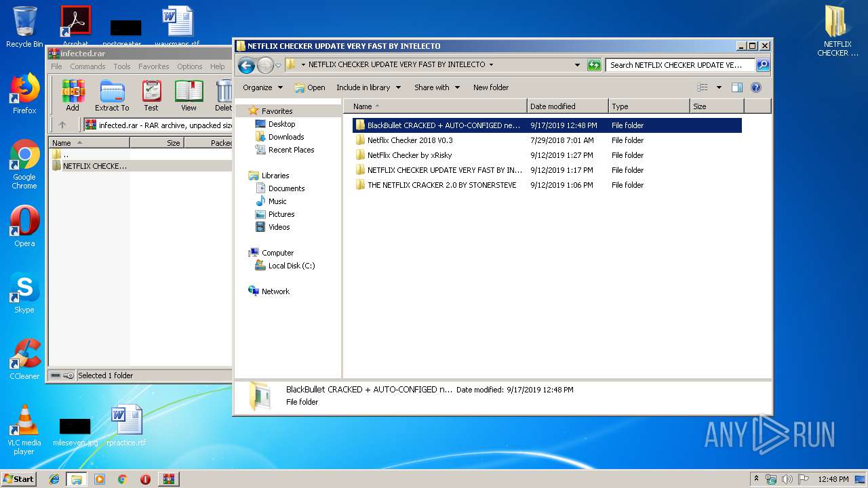Open rpractice.rtf on the desktop
Screen dimensions: 868x488
point(126,426)
